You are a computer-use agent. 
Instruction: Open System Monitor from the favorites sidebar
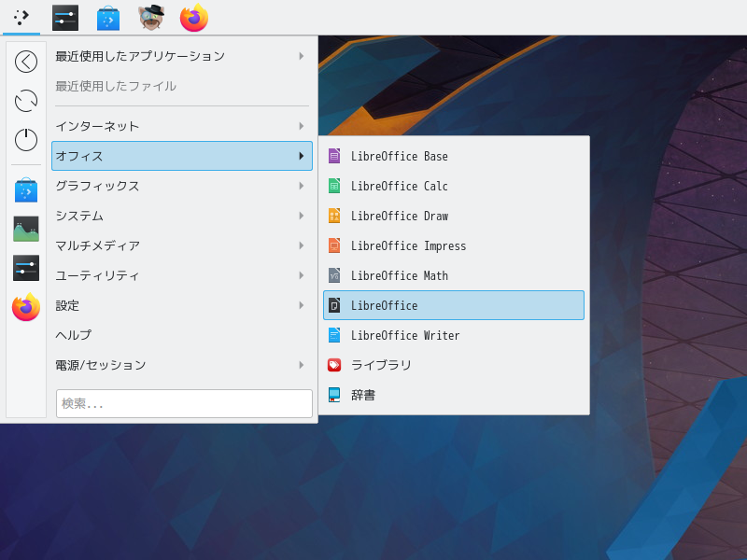[26, 229]
